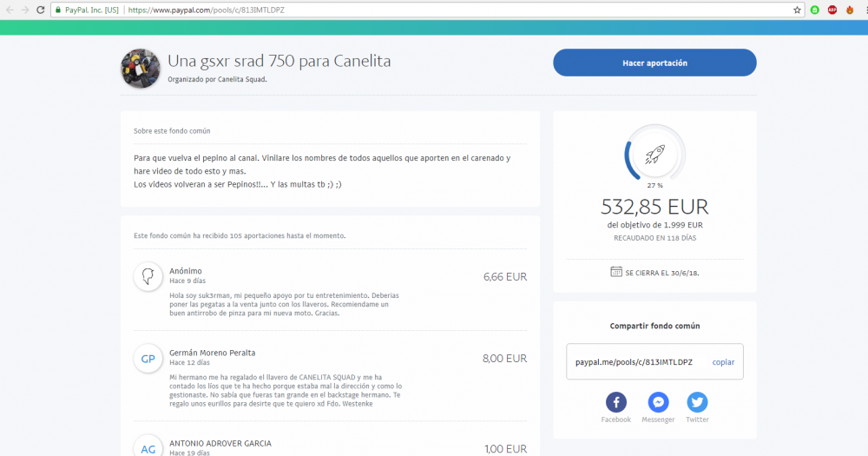The image size is (868, 456).
Task: Click the 8,00 EUR contribution amount
Action: (x=504, y=359)
